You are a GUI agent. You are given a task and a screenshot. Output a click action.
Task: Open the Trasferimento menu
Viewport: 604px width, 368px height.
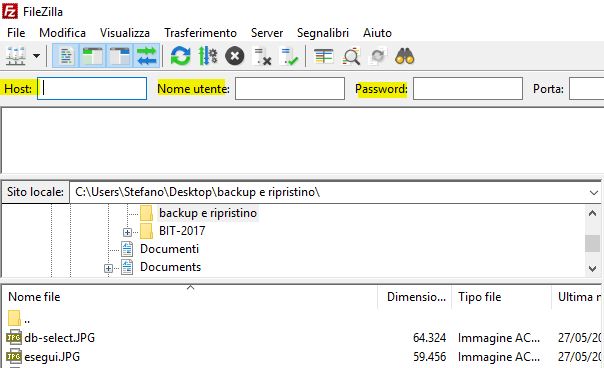[200, 33]
